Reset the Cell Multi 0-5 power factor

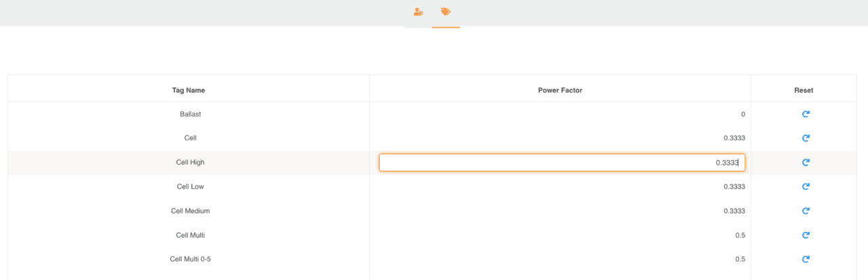806,259
